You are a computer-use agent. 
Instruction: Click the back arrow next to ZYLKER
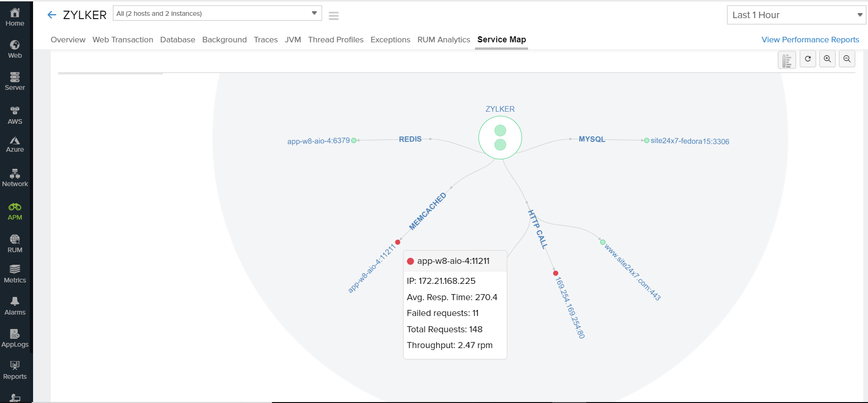52,15
